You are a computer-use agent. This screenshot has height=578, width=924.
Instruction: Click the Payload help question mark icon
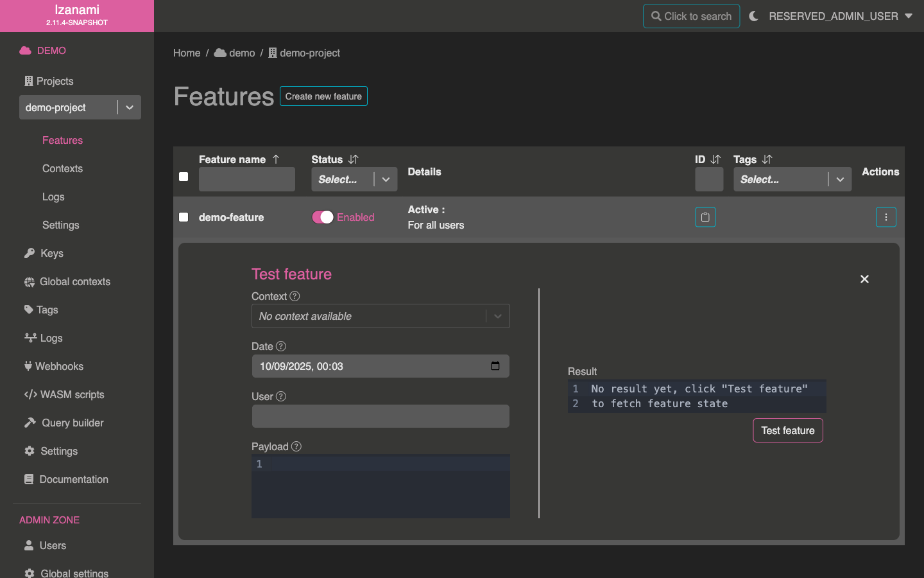click(x=296, y=446)
